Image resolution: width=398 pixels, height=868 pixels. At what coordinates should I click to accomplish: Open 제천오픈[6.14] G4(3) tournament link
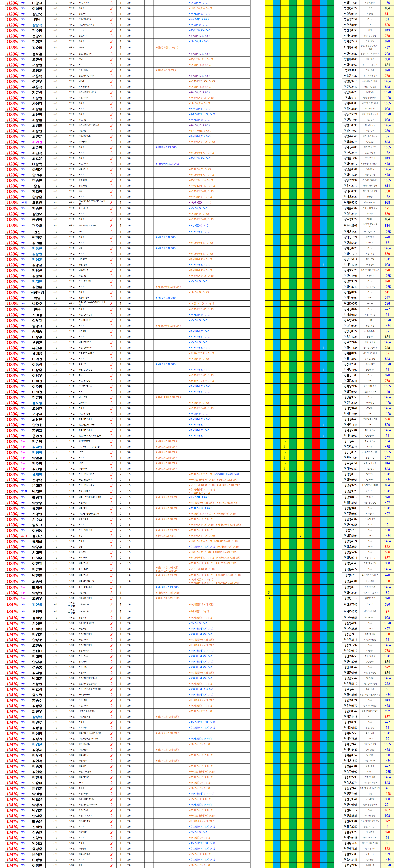click(199, 19)
